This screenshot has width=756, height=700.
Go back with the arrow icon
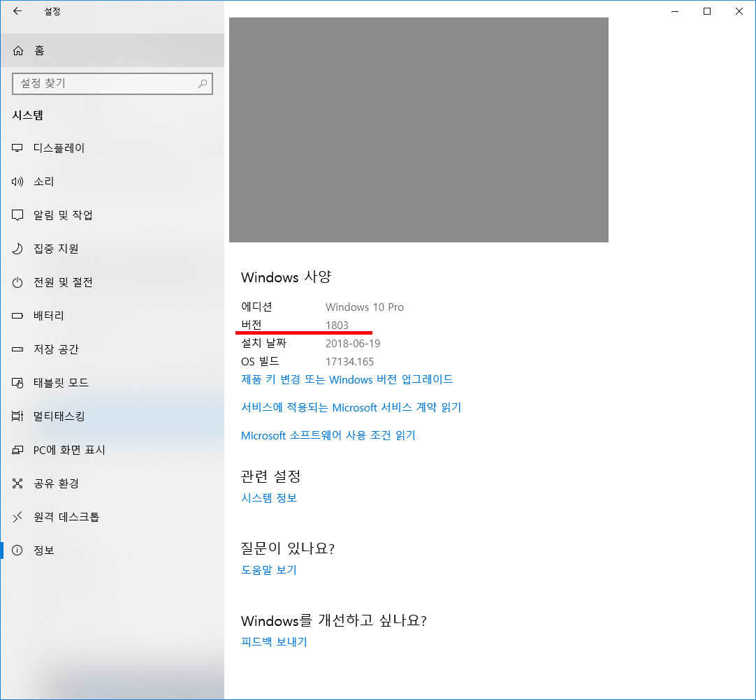pos(17,11)
